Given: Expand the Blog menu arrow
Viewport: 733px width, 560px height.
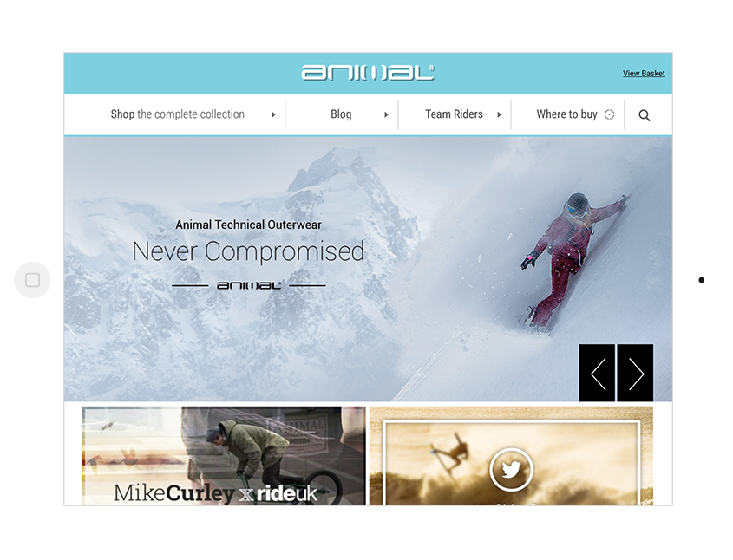Looking at the screenshot, I should tap(386, 114).
